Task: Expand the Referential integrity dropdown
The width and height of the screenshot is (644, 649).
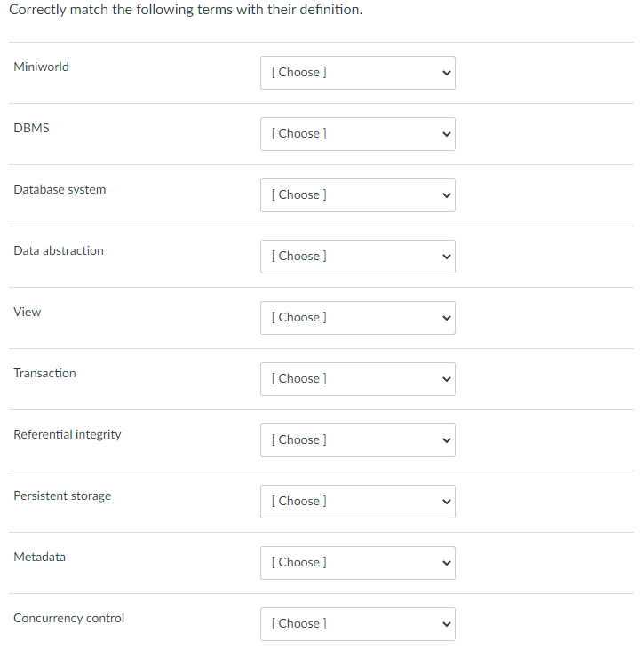Action: click(357, 440)
